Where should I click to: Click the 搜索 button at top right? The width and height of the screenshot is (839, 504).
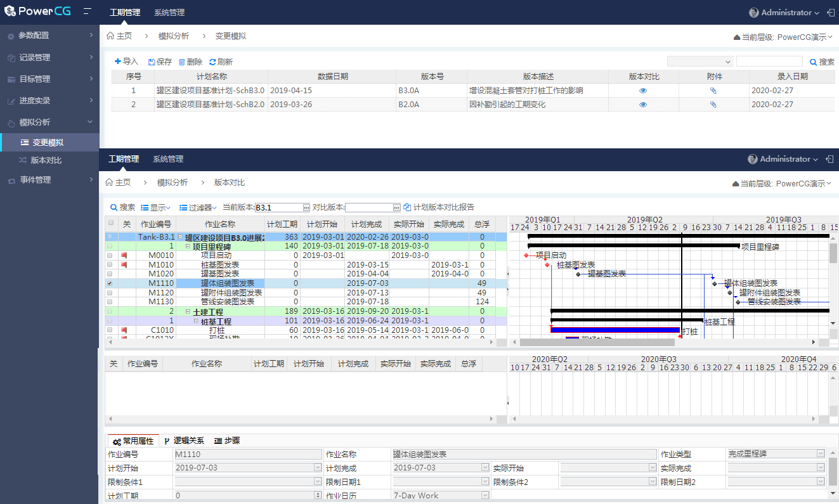coord(822,62)
